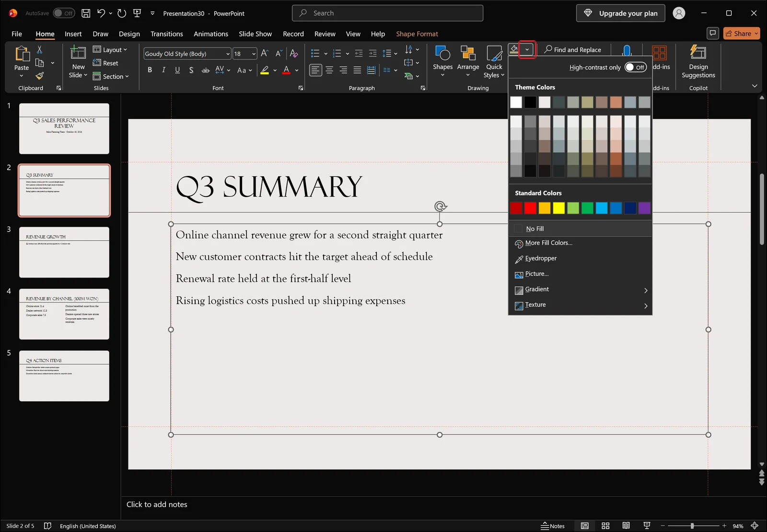
Task: Select the Eyedropper fill option
Action: pos(580,258)
